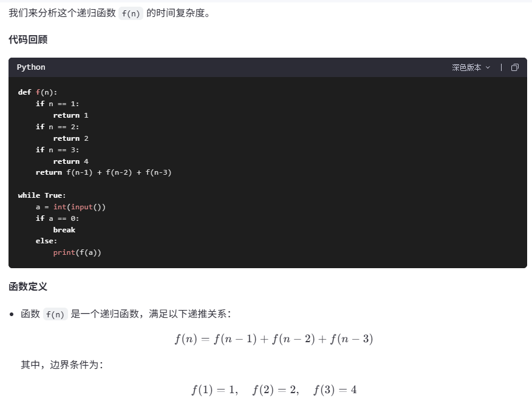Click the Python language label
Screen dimensions: 532x415
click(31, 67)
